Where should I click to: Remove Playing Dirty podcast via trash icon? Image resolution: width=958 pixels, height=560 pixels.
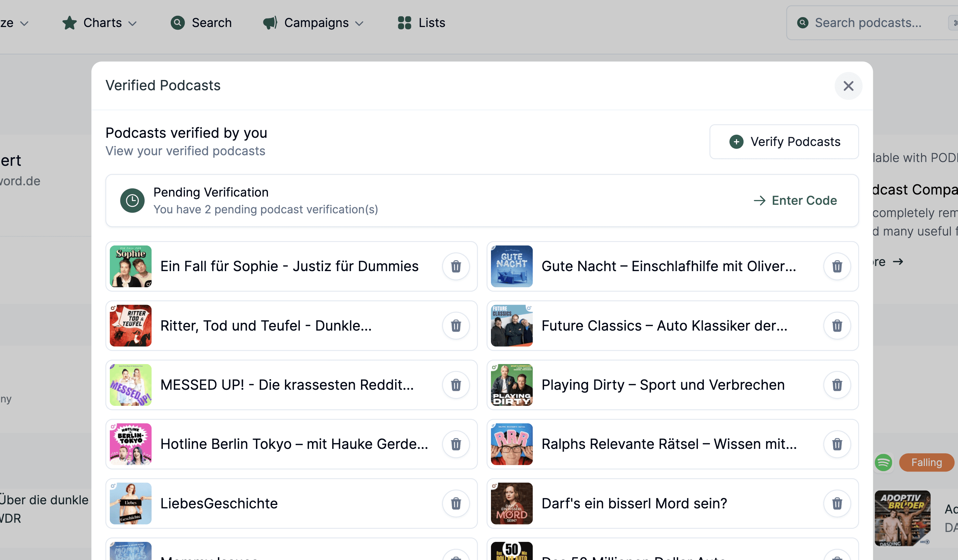837,385
